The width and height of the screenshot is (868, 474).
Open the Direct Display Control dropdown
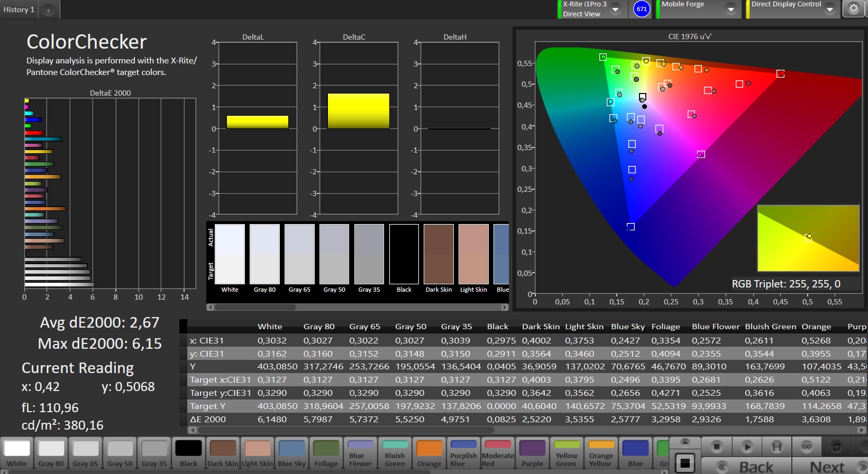pyautogui.click(x=829, y=10)
